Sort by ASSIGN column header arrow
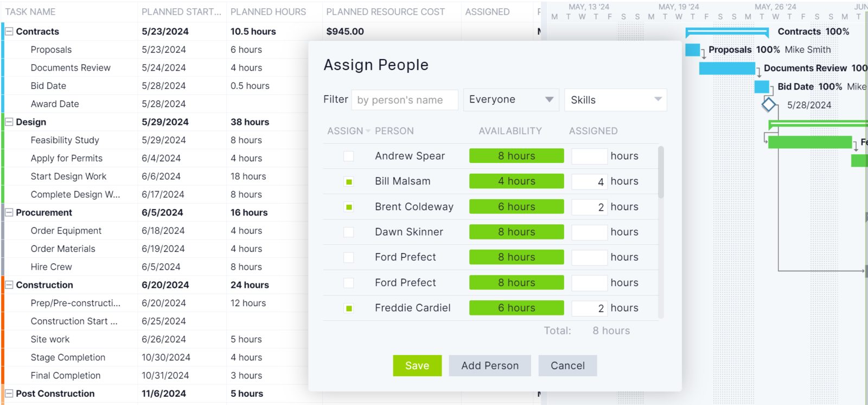Screen dimensions: 868x405 (x=368, y=131)
